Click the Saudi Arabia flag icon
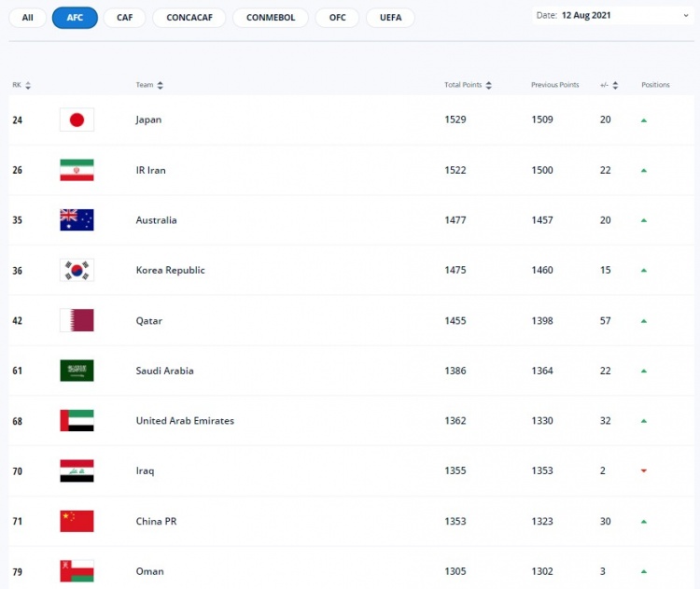The height and width of the screenshot is (589, 700). coord(77,371)
